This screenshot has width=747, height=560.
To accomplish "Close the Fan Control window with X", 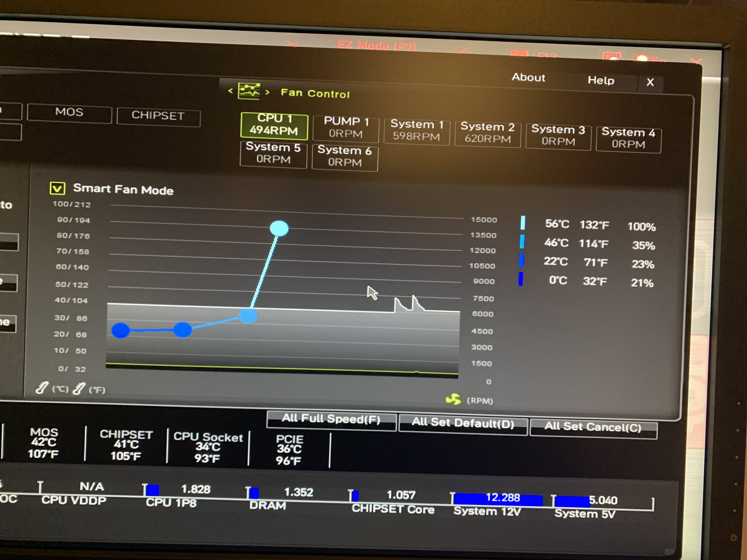I will point(650,82).
